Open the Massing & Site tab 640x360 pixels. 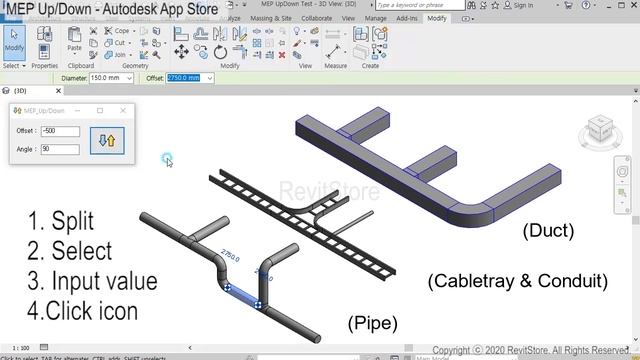point(271,18)
